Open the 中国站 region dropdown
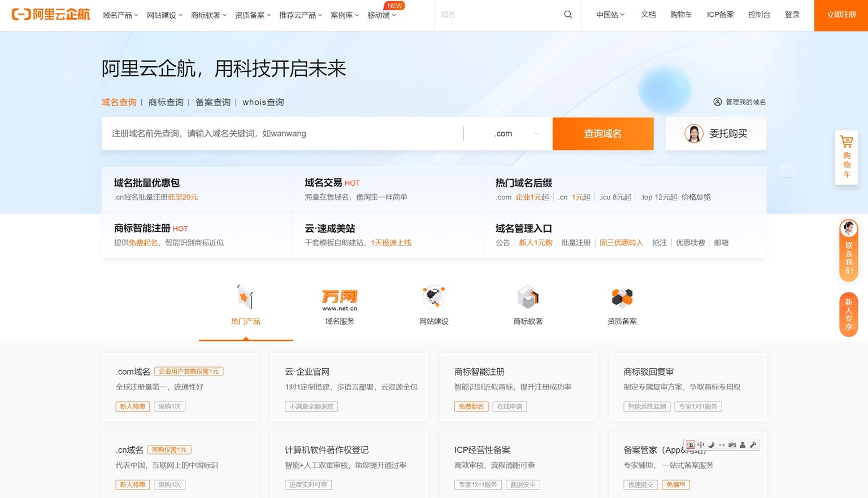 [610, 15]
